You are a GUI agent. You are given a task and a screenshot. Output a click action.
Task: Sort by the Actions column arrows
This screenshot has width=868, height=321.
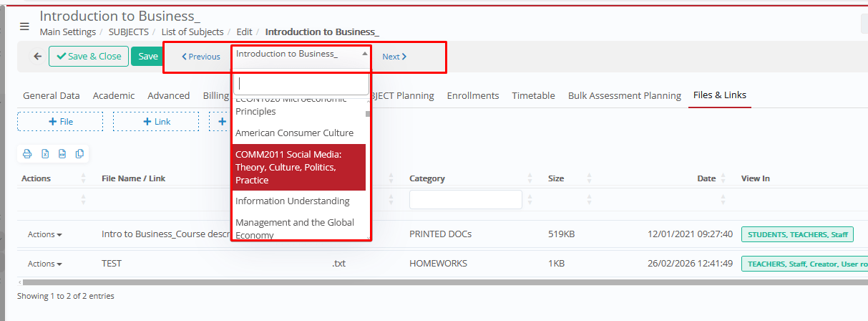point(83,178)
